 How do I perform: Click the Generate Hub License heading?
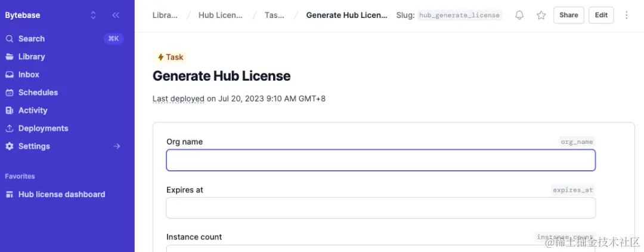(221, 76)
